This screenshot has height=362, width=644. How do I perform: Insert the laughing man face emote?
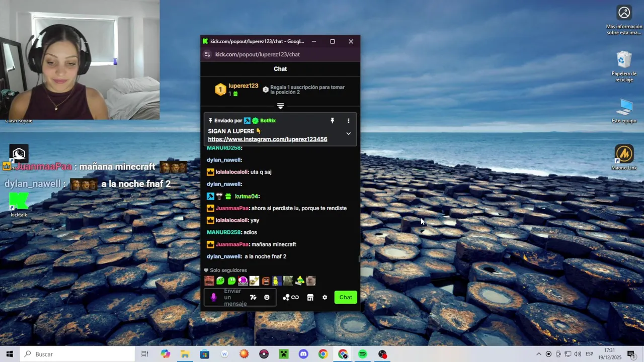(209, 281)
